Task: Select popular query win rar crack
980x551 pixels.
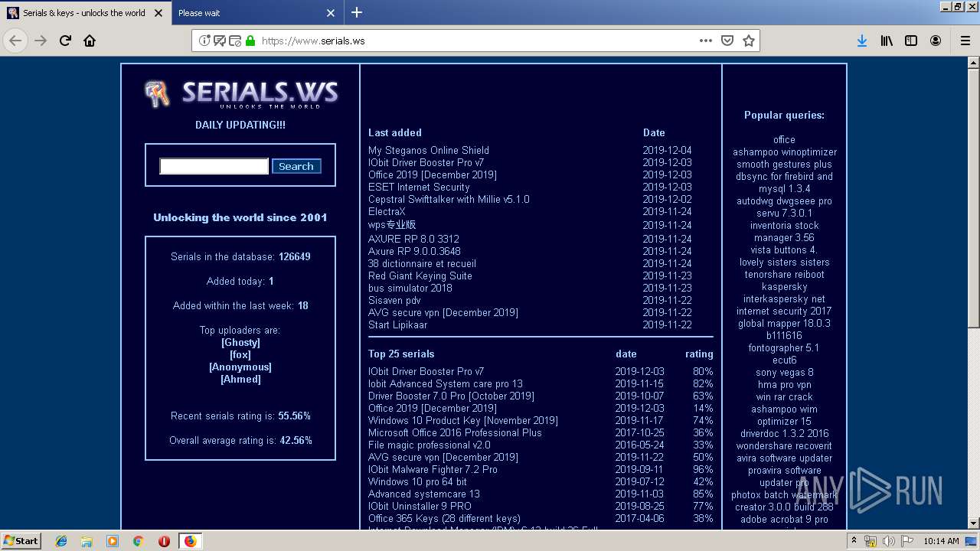Action: (785, 396)
